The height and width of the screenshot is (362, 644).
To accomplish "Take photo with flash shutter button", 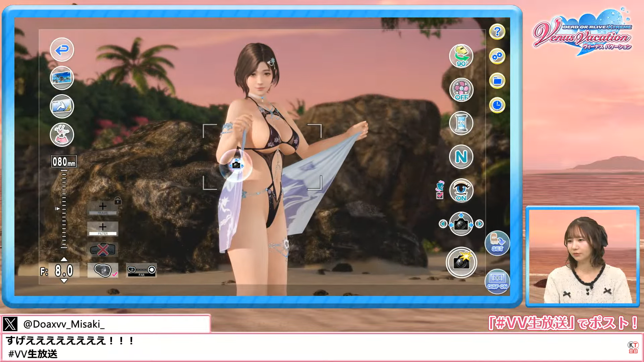I will (x=461, y=262).
